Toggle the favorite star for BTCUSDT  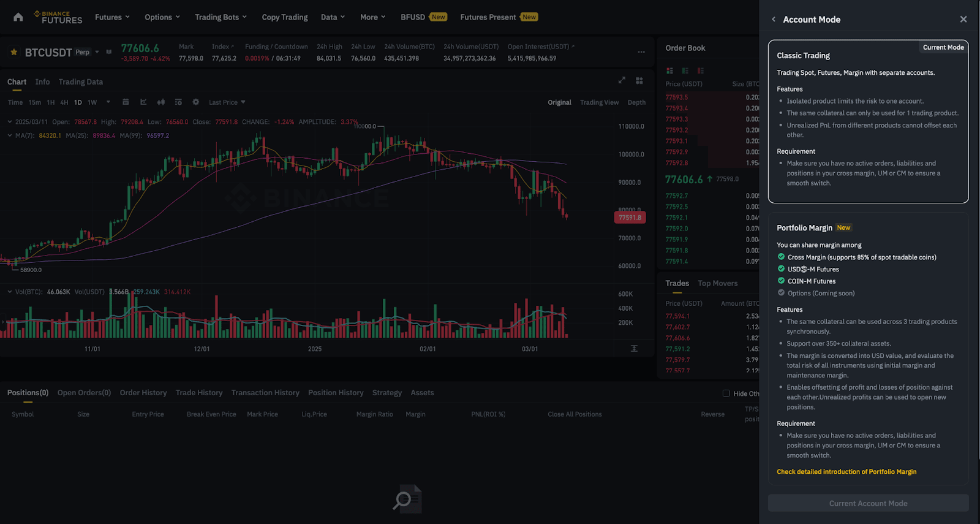(14, 52)
